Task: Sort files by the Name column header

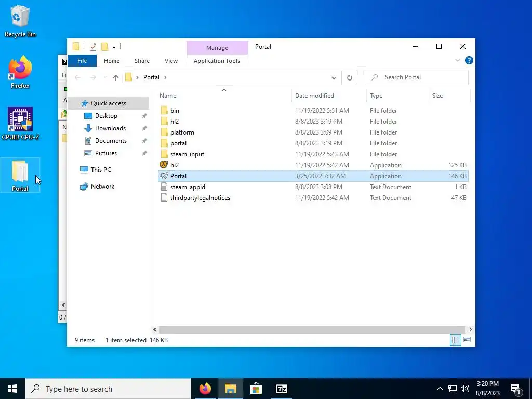Action: point(224,96)
